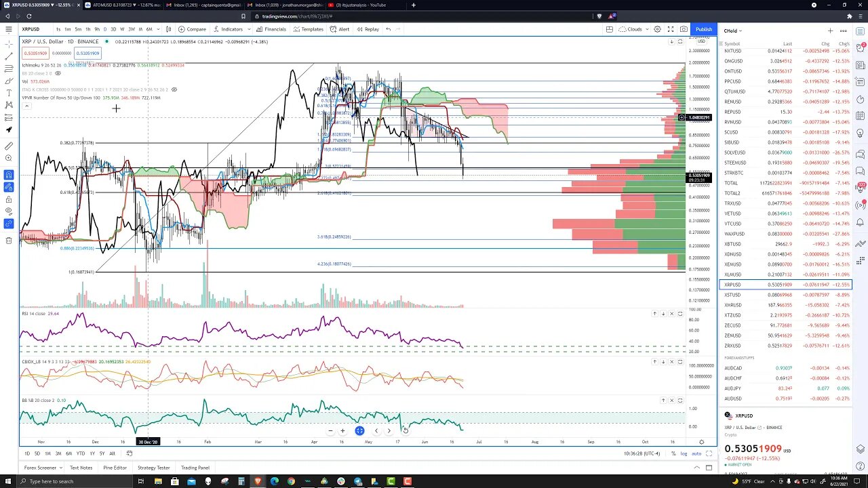Show the hidden ITAG K CROSS indicator
868x488 pixels.
(x=174, y=89)
